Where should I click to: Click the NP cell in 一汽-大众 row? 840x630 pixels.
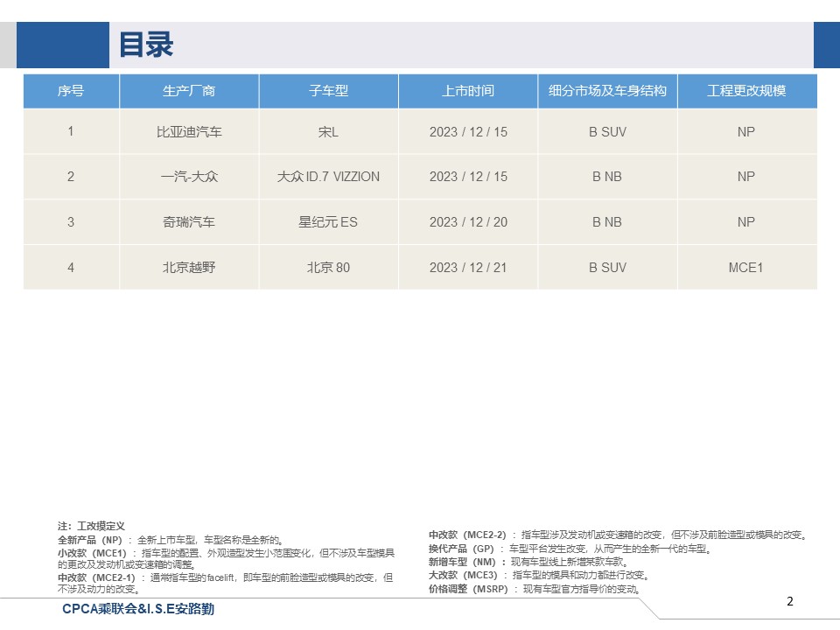tap(746, 177)
